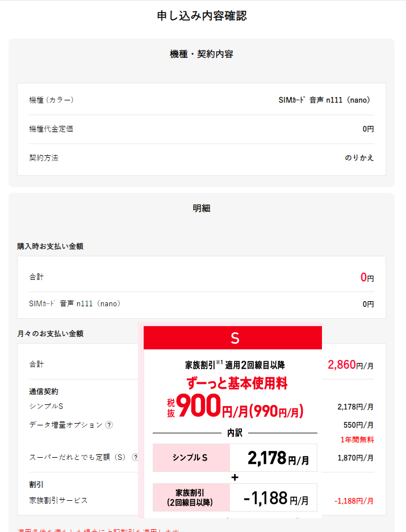Click the help icon beside データ増量オプション
This screenshot has width=406, height=532.
coord(108,425)
